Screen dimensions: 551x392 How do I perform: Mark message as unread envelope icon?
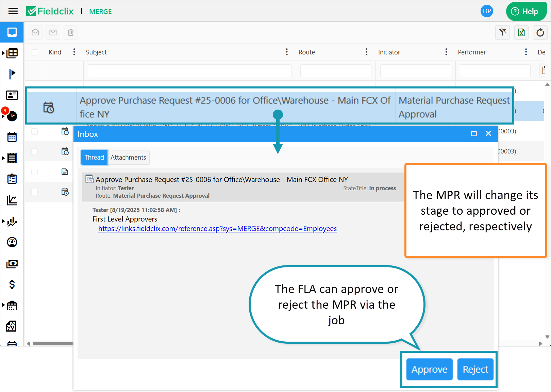[53, 32]
